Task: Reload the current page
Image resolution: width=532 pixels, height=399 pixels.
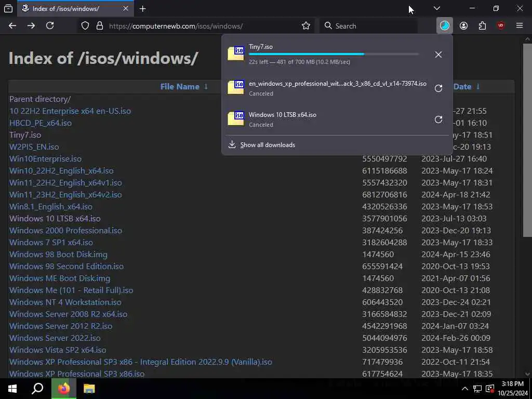Action: point(50,26)
